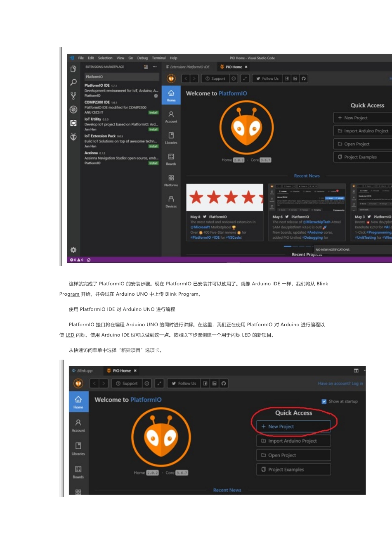
Task: Click the smiley feedback icon next to Support
Action: [x=233, y=78]
